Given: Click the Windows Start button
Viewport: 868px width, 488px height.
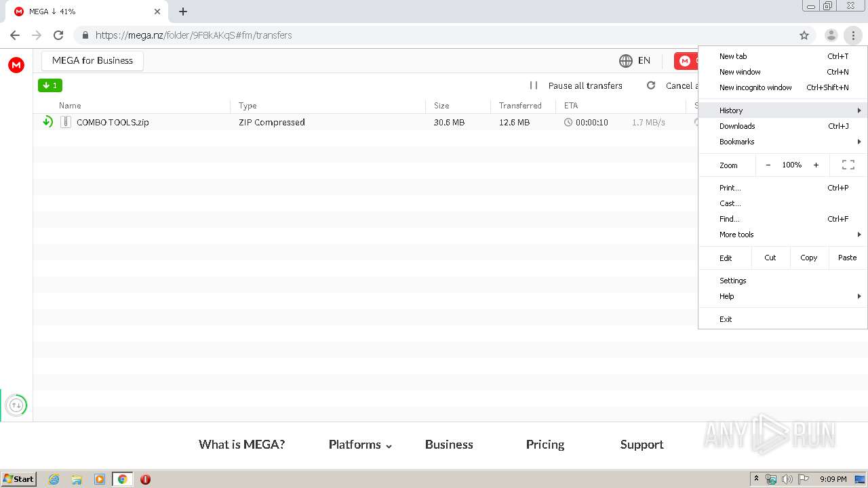Looking at the screenshot, I should click(x=19, y=479).
